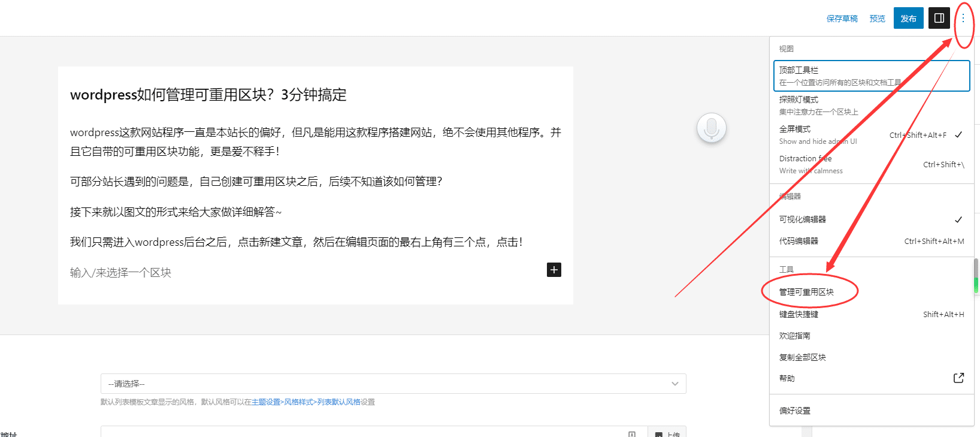Click the checkmark next to 全屏模式
This screenshot has width=980, height=437.
tap(958, 135)
